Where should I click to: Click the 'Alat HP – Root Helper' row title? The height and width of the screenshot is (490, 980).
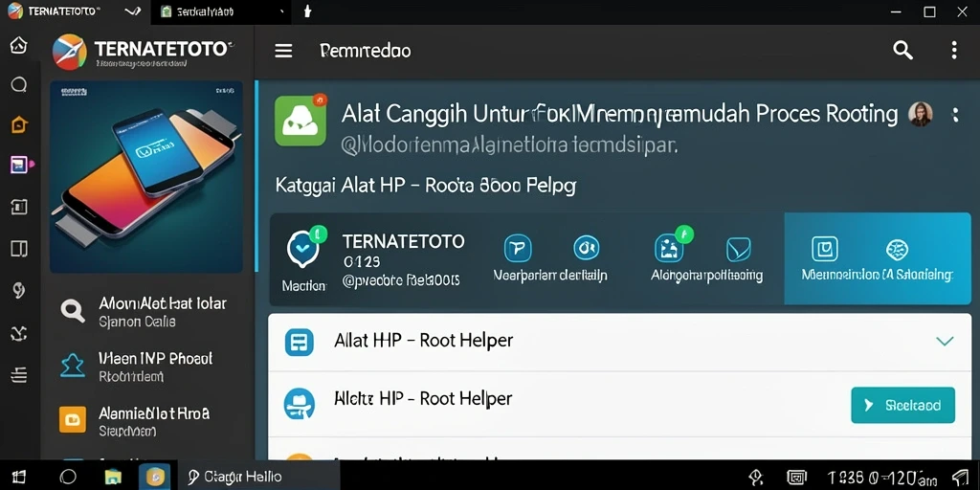point(423,341)
